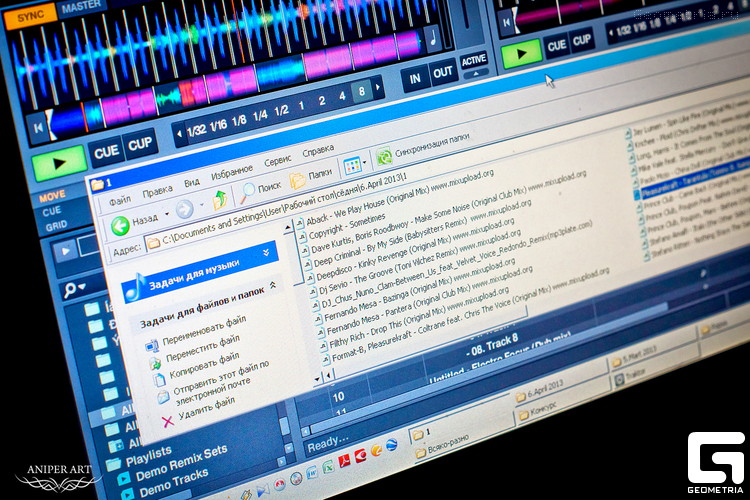Expand the Music tasks panel chevron
This screenshot has height=500, width=750.
click(x=266, y=253)
